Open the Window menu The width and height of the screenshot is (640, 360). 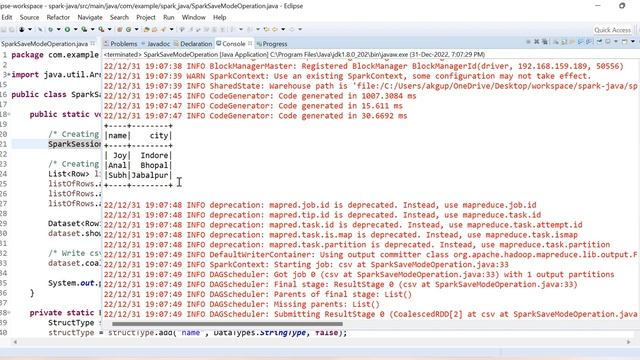point(193,17)
